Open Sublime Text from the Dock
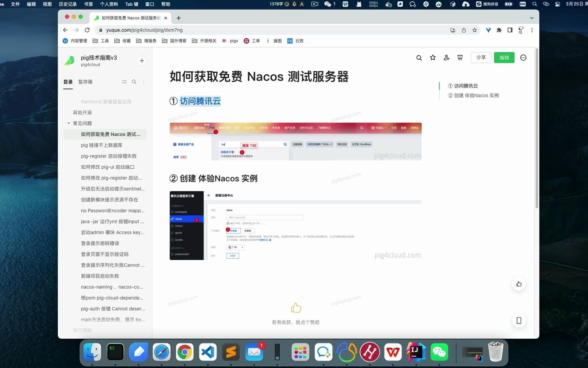 pos(231,352)
